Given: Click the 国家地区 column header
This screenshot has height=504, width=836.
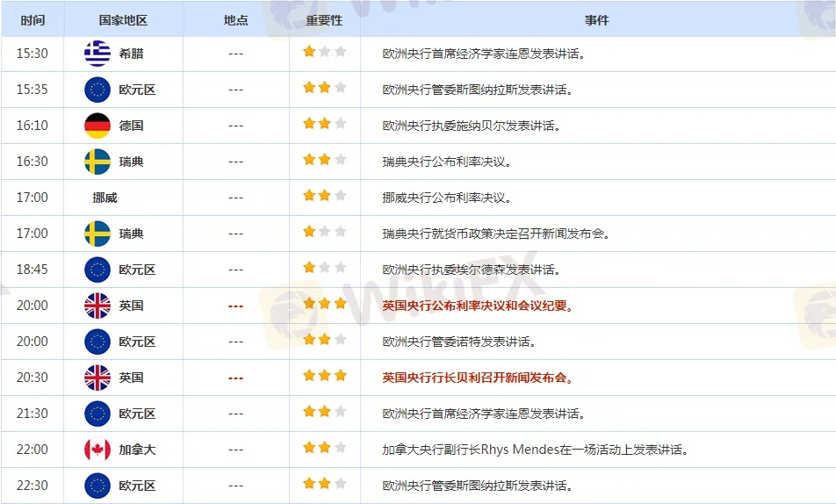Looking at the screenshot, I should tap(123, 20).
